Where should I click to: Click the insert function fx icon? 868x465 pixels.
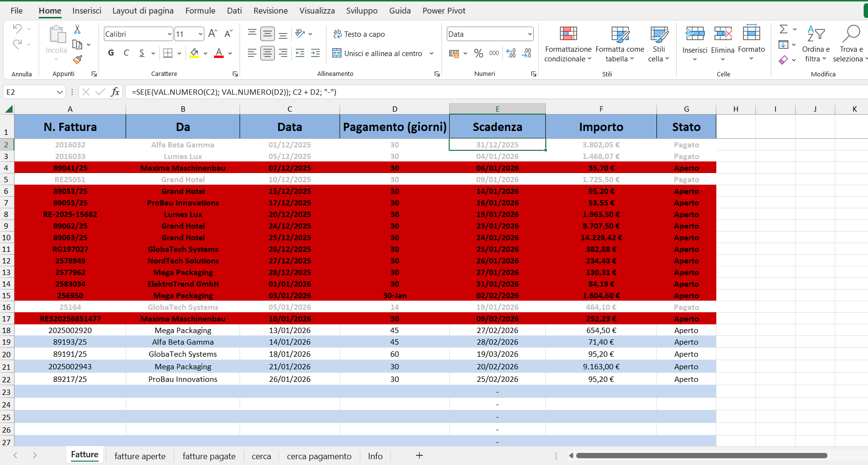click(x=115, y=92)
